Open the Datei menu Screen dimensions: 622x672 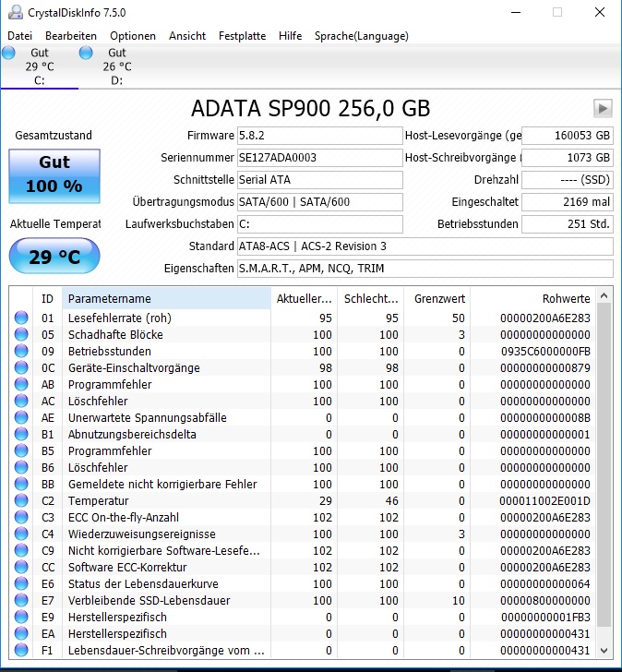[x=19, y=36]
